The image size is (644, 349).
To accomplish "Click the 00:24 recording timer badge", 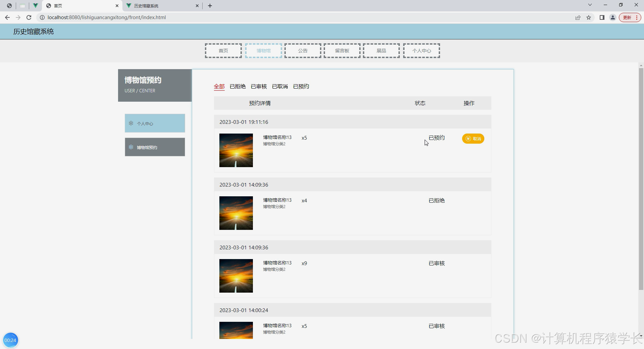I will coord(10,340).
